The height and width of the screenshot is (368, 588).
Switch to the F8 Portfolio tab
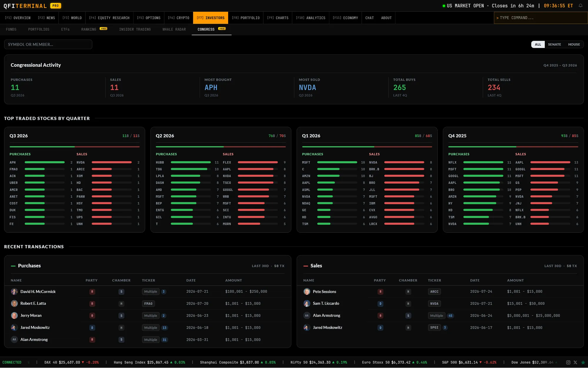tap(246, 18)
